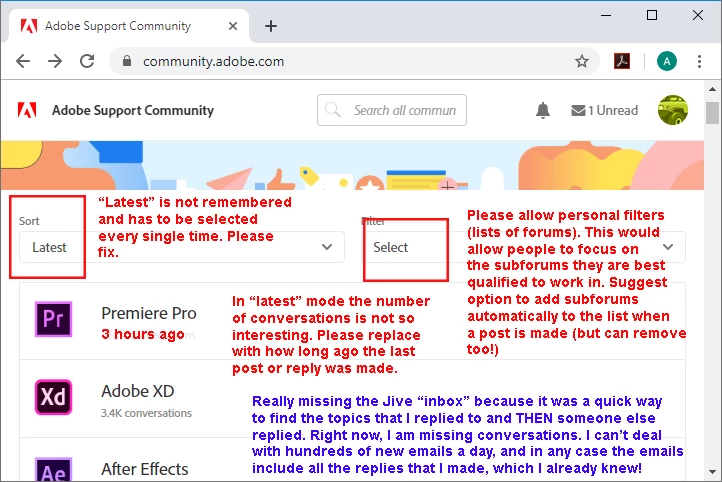Open the Chrome three-dot menu
Viewport: 722px width, 482px height.
[x=699, y=61]
